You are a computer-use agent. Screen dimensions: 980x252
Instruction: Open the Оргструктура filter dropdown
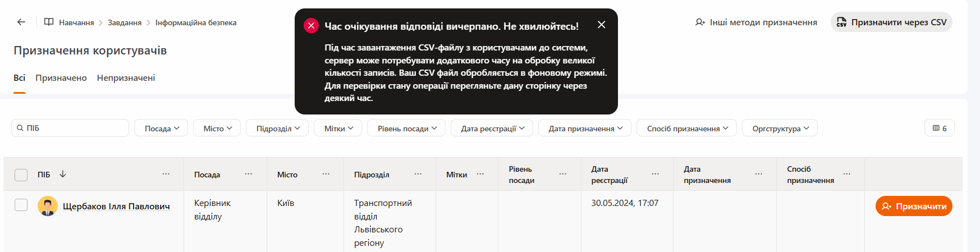pos(780,128)
